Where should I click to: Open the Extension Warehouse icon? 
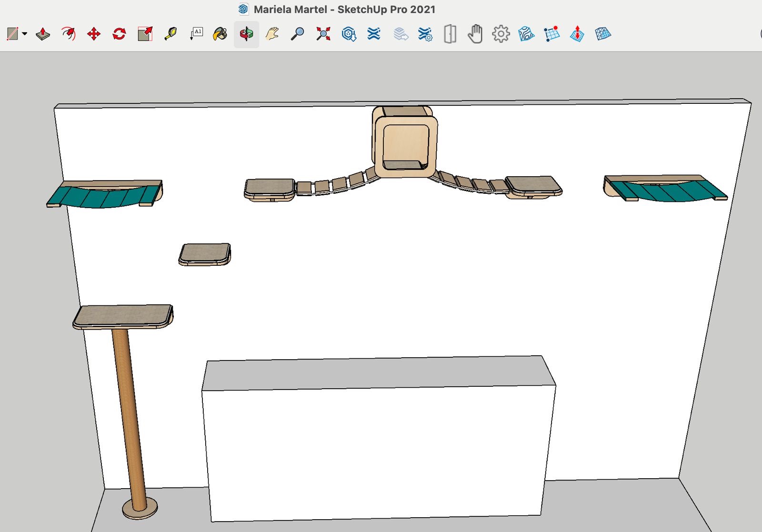[x=374, y=34]
